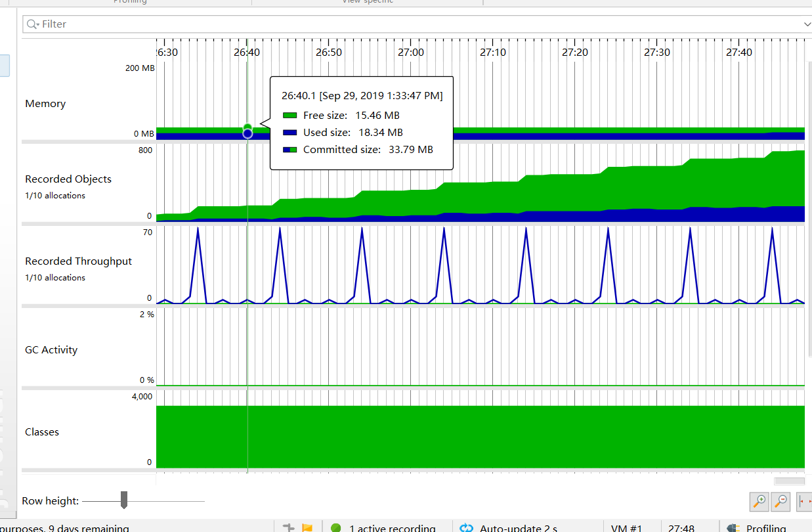Viewport: 812px width, 532px height.
Task: Click the 27:10 time axis label
Action: tap(492, 53)
